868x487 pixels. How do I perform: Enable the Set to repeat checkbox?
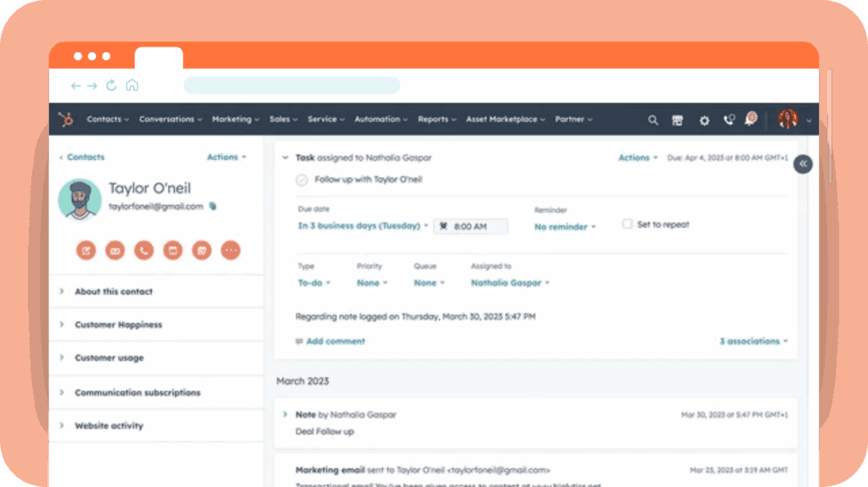[x=627, y=224]
